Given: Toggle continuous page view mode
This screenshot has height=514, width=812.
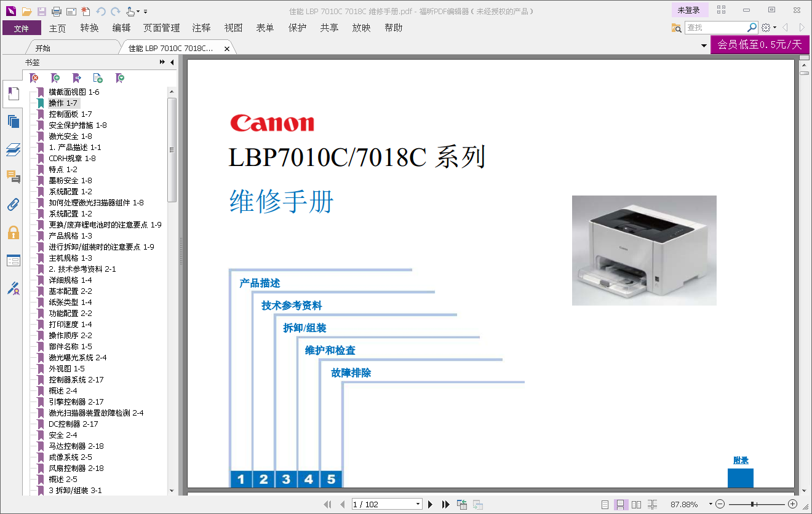Looking at the screenshot, I should [x=621, y=504].
